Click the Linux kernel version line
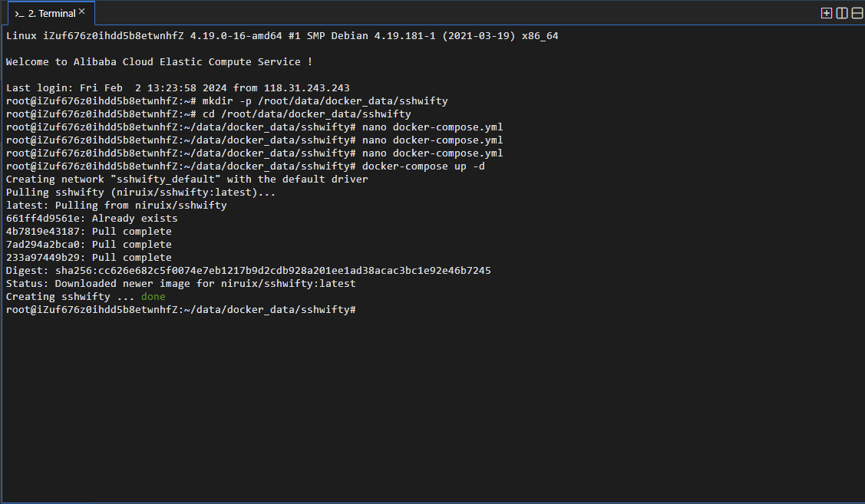The width and height of the screenshot is (865, 504). tap(282, 36)
